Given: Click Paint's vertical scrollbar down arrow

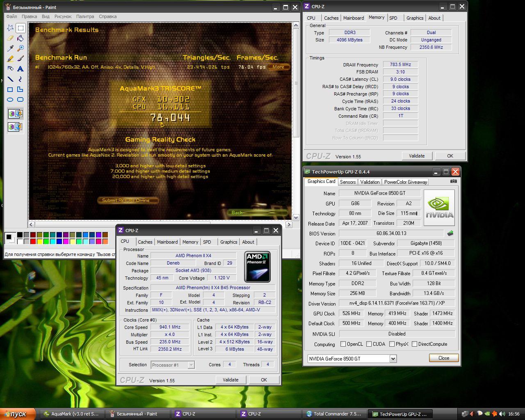Looking at the screenshot, I should click(296, 217).
